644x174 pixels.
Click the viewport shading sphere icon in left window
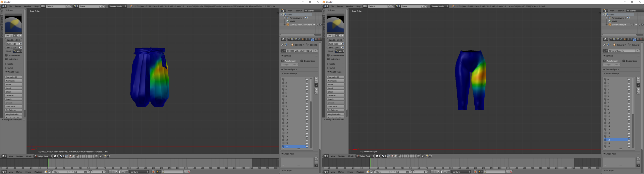point(56,156)
